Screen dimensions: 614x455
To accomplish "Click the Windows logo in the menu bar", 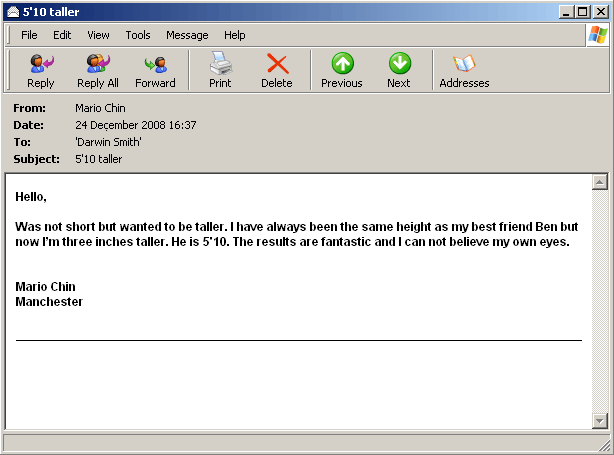I will tap(598, 35).
